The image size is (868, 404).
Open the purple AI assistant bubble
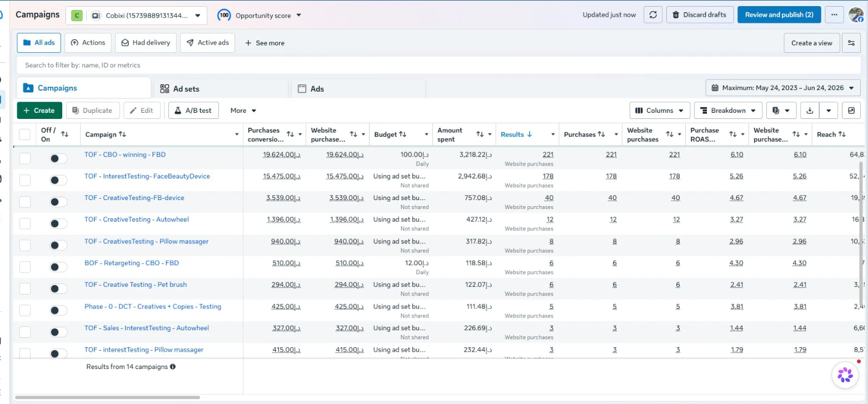pos(845,375)
